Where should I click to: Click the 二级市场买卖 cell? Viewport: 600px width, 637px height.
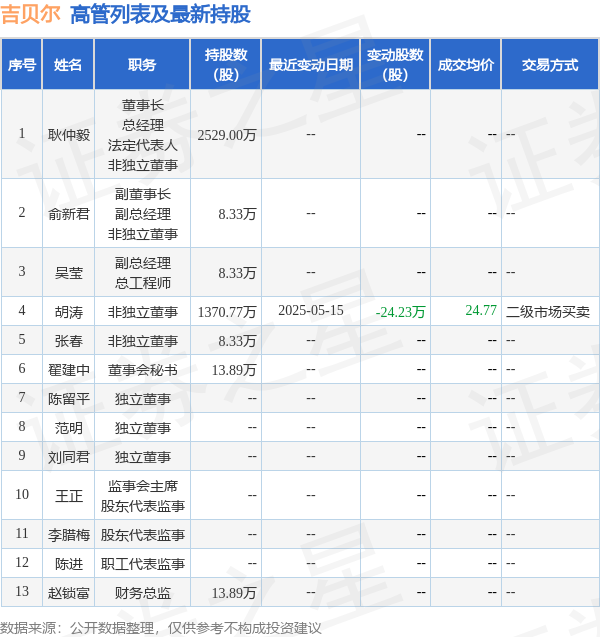(x=548, y=312)
